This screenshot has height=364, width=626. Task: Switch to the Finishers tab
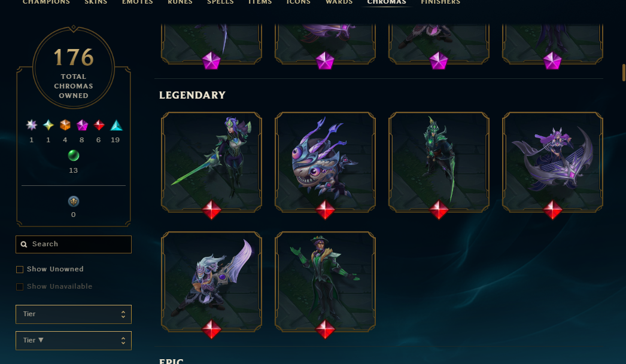click(x=440, y=2)
